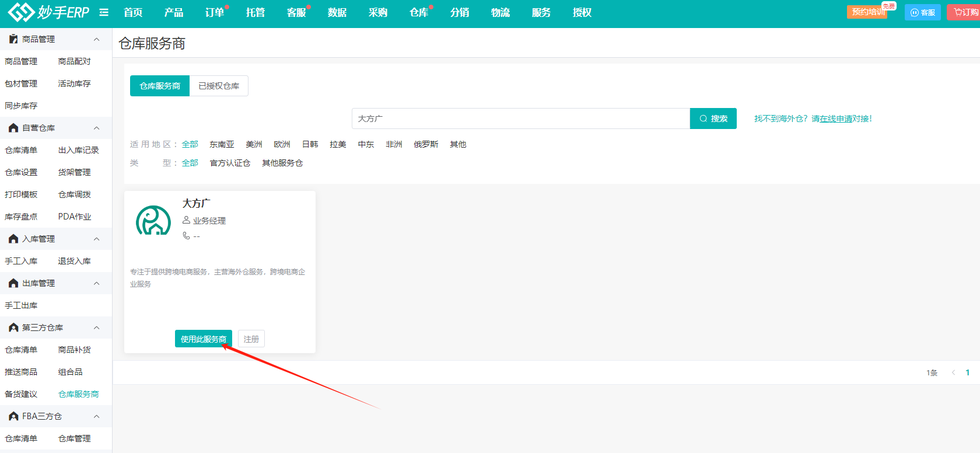980x453 pixels.
Task: Click the 自营仓库 house icon
Action: pyautogui.click(x=13, y=128)
